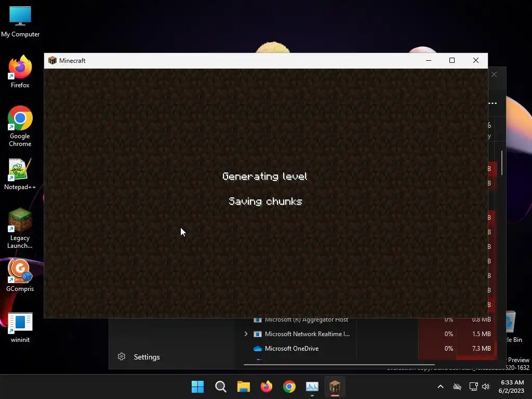Select Microsoft Network Realtime process name

pos(307,334)
